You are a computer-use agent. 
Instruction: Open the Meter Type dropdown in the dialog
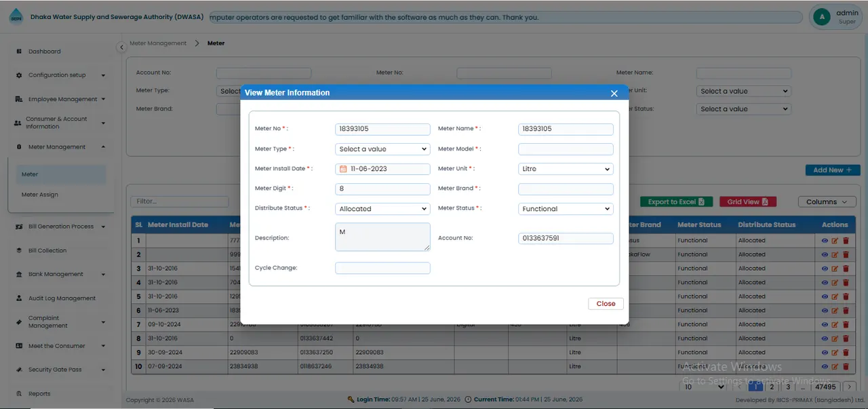coord(382,149)
